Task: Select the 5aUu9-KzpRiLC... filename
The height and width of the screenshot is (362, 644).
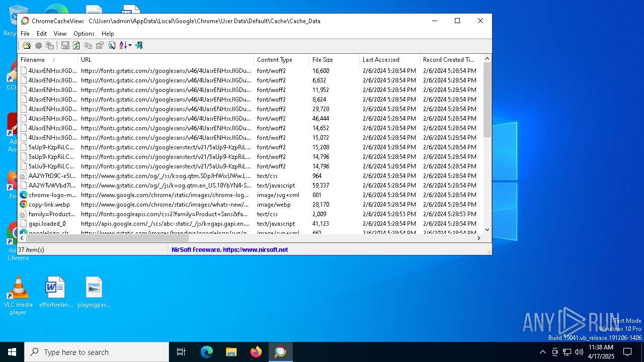Action: [x=51, y=166]
